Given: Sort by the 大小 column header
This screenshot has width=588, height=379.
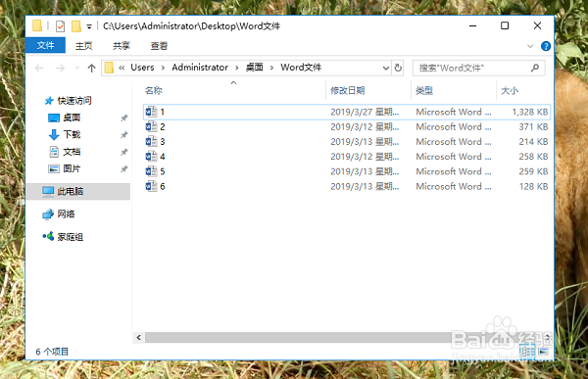Looking at the screenshot, I should click(x=510, y=90).
